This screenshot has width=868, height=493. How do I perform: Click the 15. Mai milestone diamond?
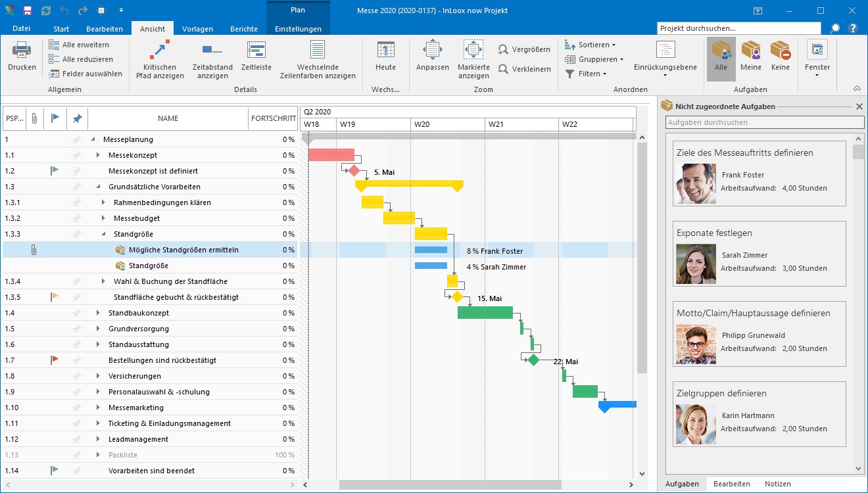(x=457, y=297)
